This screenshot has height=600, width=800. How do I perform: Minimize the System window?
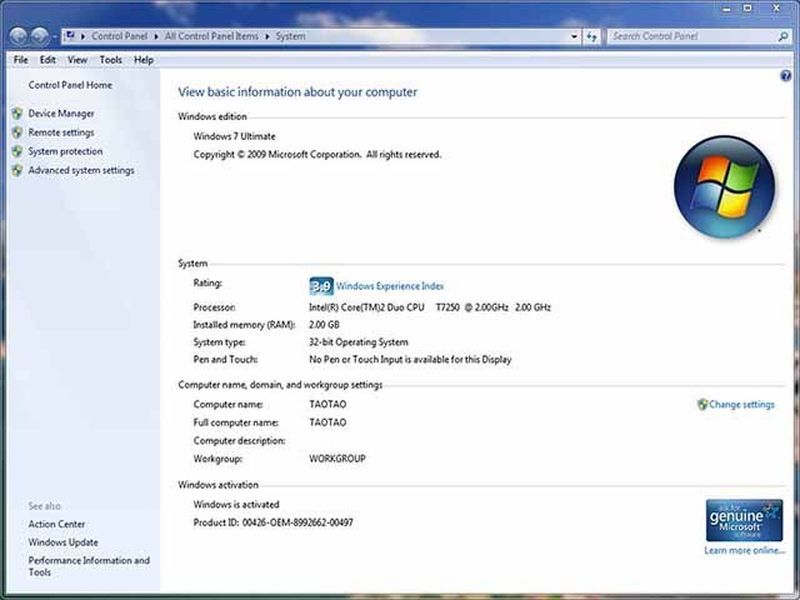click(x=727, y=8)
